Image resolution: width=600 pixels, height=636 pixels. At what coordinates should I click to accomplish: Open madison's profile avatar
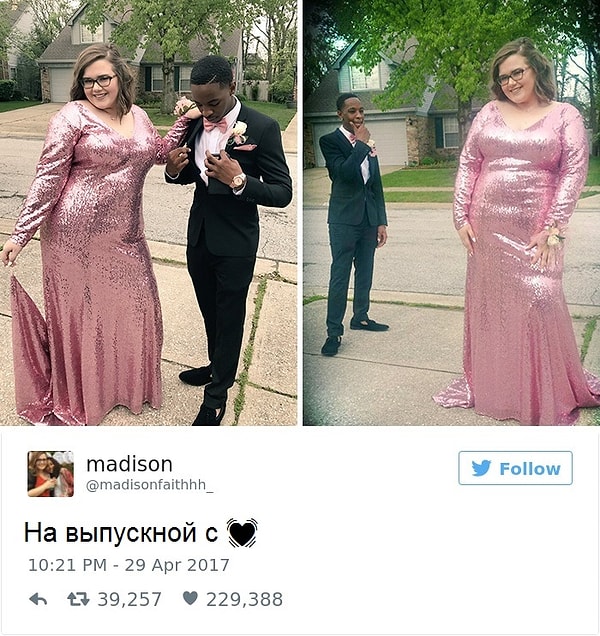point(51,474)
